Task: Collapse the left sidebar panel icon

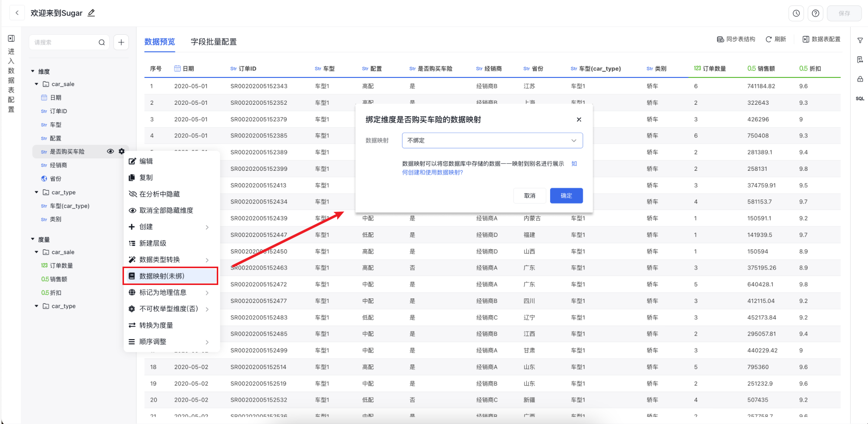Action: coord(11,39)
